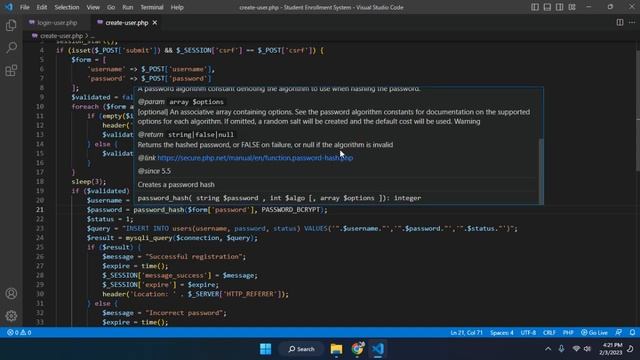Click the microphone tray icon
This screenshot has height=360, width=640.
561,349
